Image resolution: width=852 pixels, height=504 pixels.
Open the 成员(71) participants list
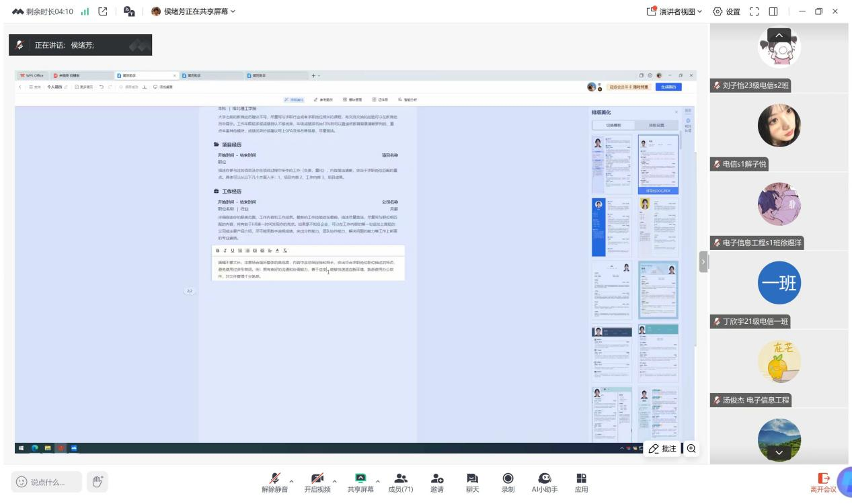point(401,481)
